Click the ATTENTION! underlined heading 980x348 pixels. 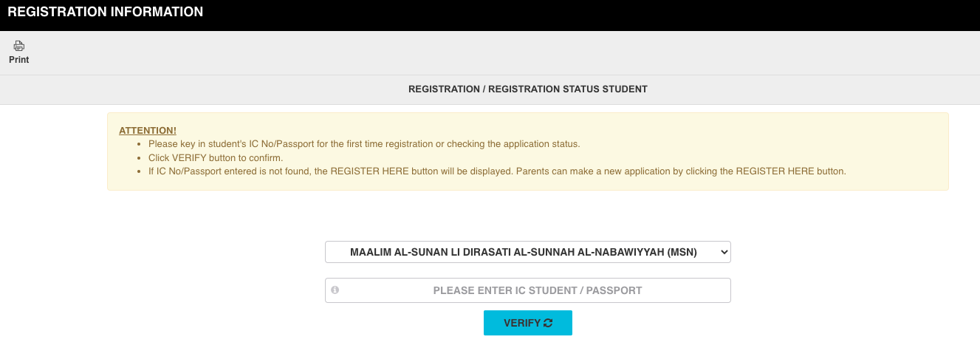[x=148, y=131]
